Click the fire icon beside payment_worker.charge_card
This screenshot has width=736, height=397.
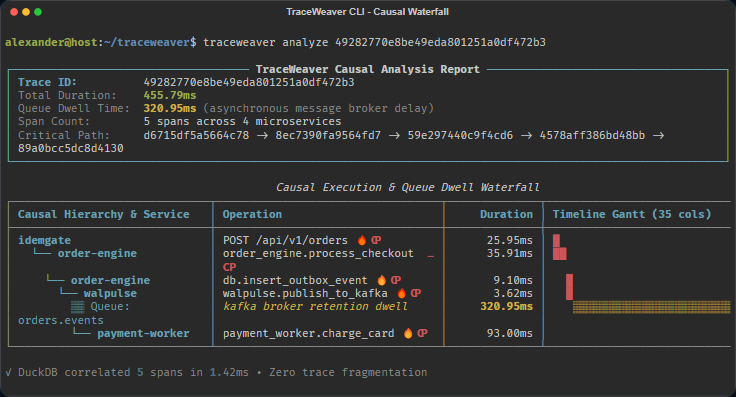pyautogui.click(x=408, y=333)
